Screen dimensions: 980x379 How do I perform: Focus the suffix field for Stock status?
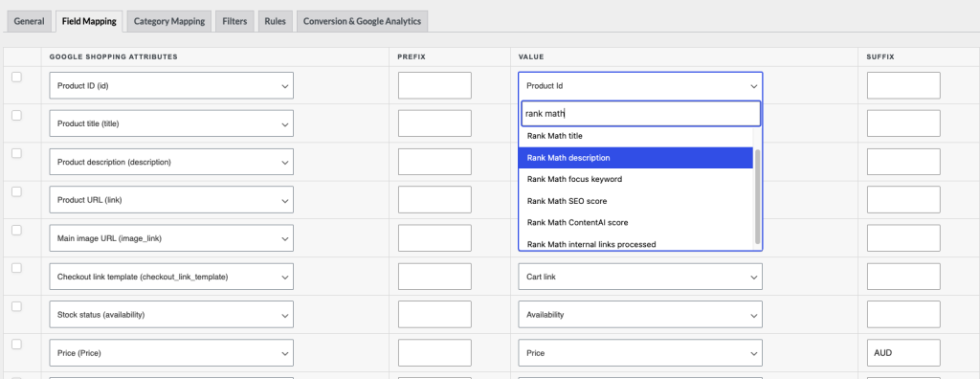pos(903,315)
